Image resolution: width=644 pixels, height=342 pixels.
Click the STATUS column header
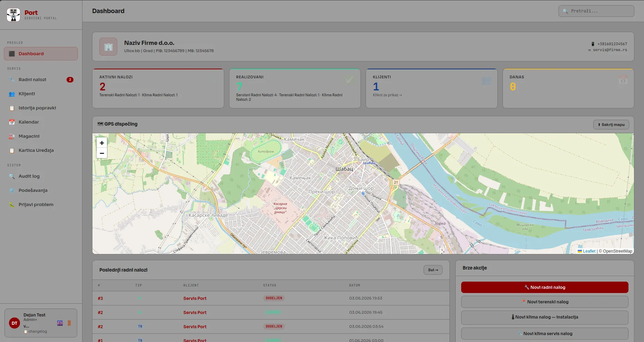[270, 285]
